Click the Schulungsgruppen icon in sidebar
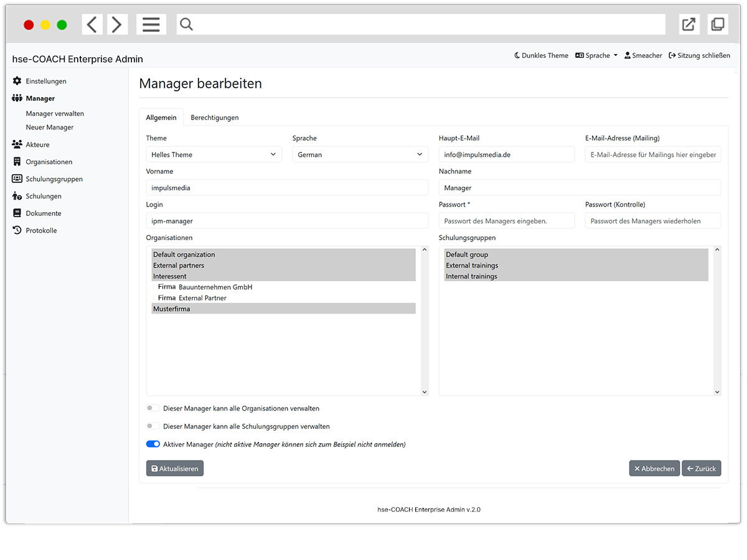Screen dimensions: 747x560 (x=17, y=179)
